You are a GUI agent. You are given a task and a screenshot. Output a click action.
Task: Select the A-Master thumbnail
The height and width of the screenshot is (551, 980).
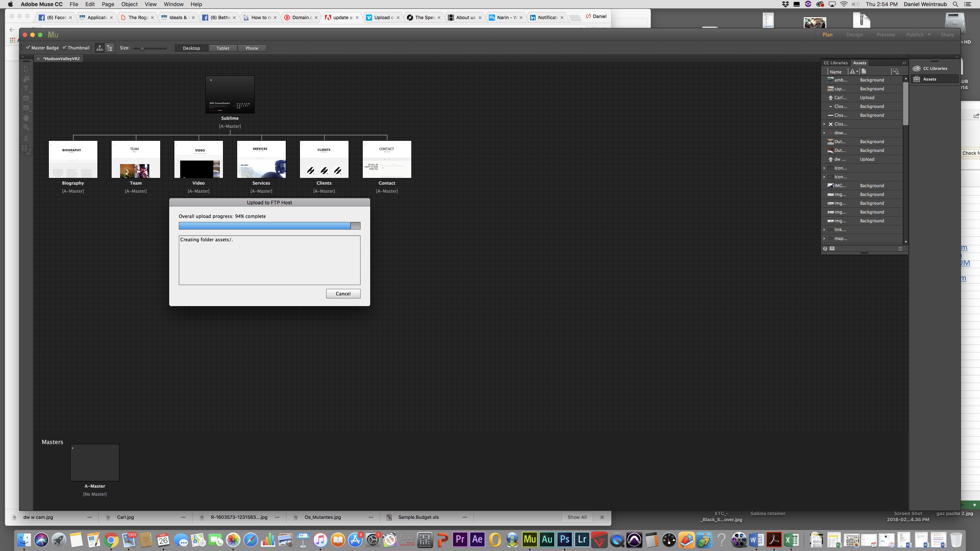click(95, 463)
